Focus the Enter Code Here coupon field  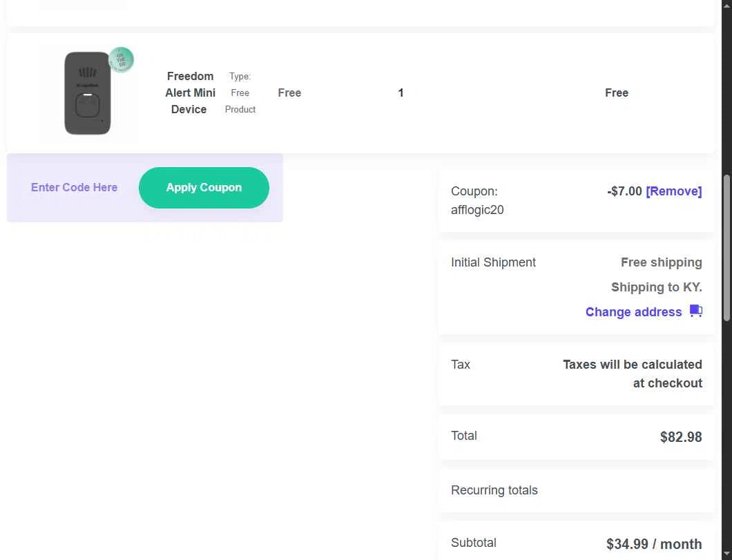point(74,188)
